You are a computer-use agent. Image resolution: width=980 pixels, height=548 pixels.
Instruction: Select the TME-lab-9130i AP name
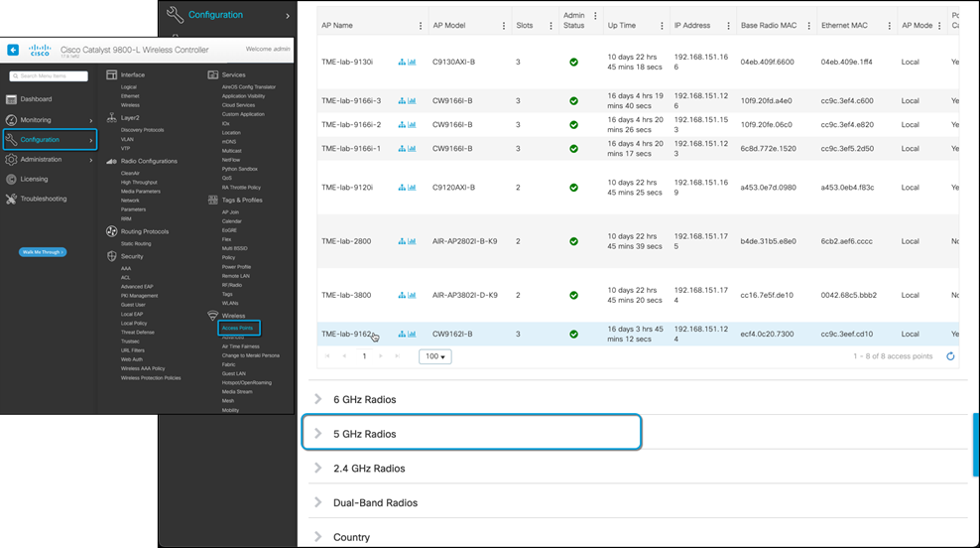click(x=347, y=62)
